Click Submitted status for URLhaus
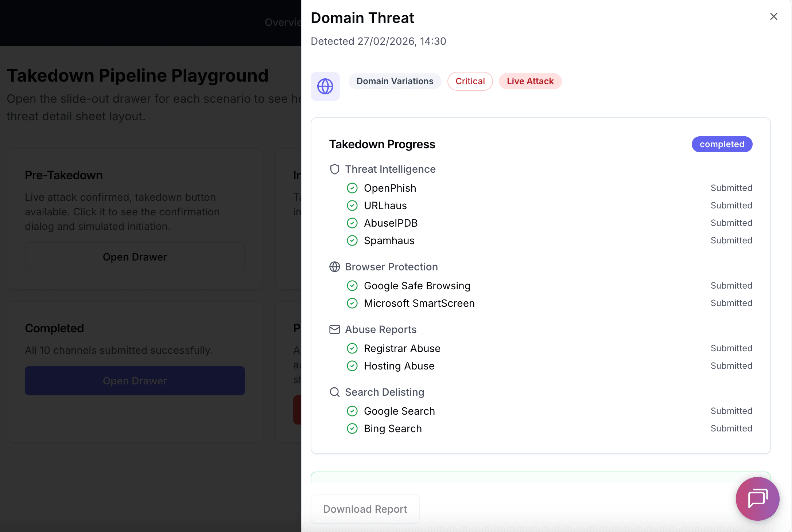792x532 pixels. (731, 206)
